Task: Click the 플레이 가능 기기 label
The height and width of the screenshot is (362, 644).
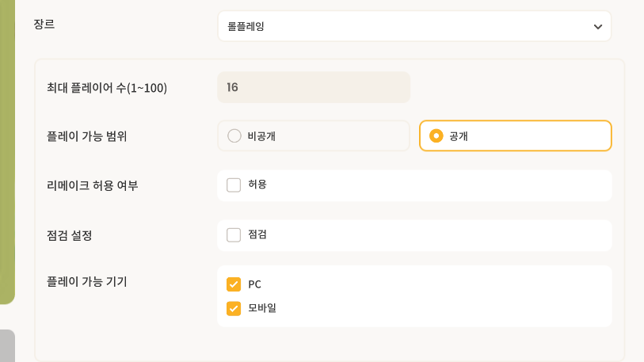Action: tap(87, 281)
